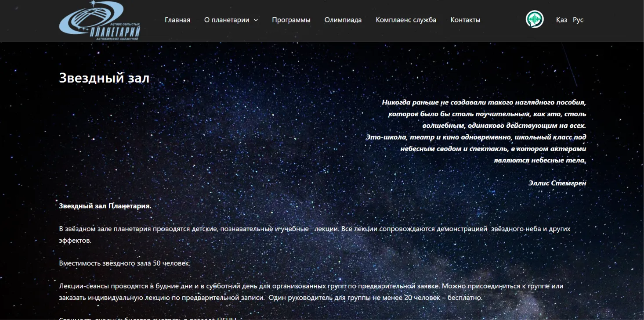The image size is (644, 320).
Task: Go to the Контакты page
Action: pos(466,20)
